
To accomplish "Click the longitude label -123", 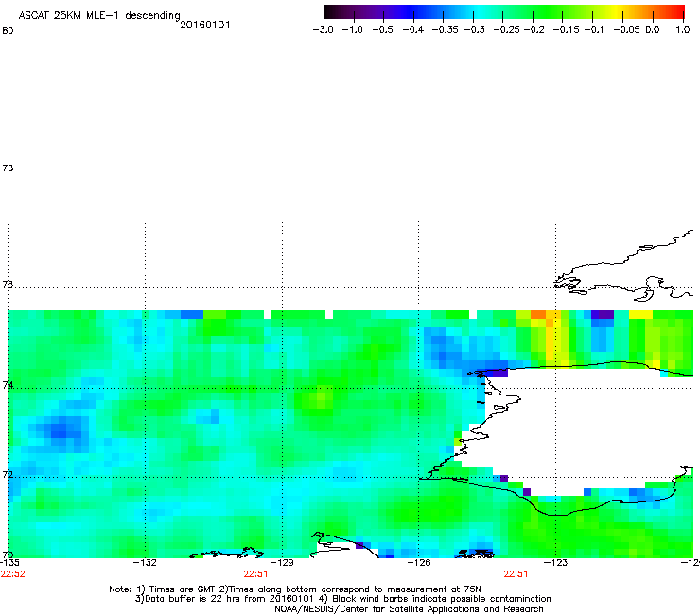I will pos(555,562).
